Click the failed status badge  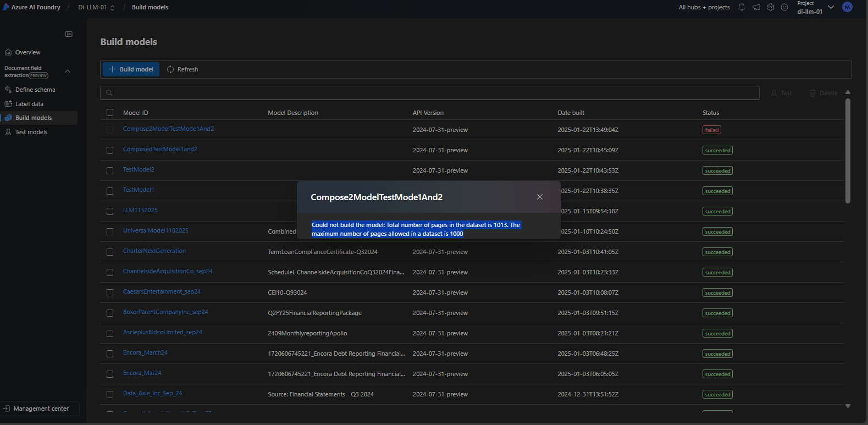tap(712, 130)
